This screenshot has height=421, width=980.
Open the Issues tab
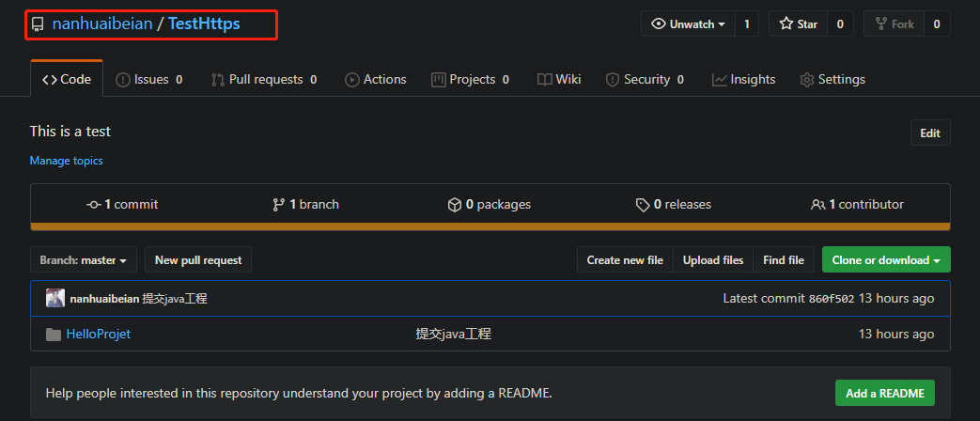click(x=149, y=79)
